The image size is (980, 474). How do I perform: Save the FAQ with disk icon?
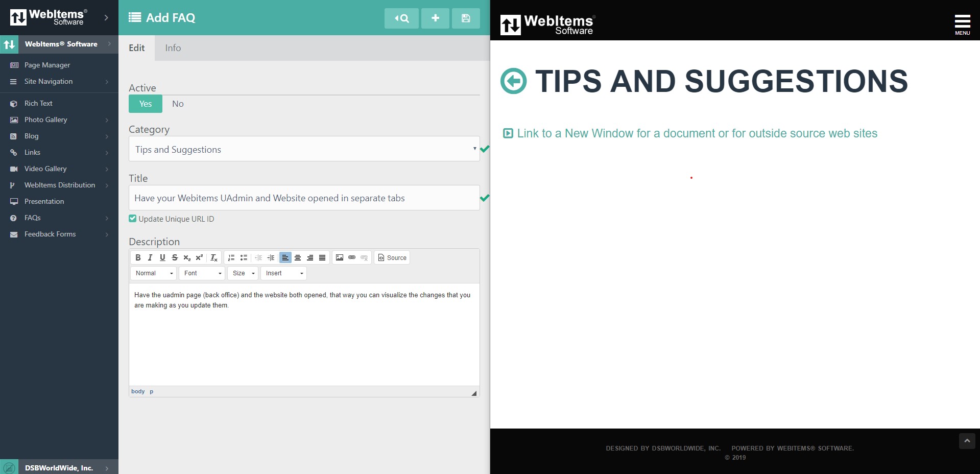pyautogui.click(x=466, y=18)
